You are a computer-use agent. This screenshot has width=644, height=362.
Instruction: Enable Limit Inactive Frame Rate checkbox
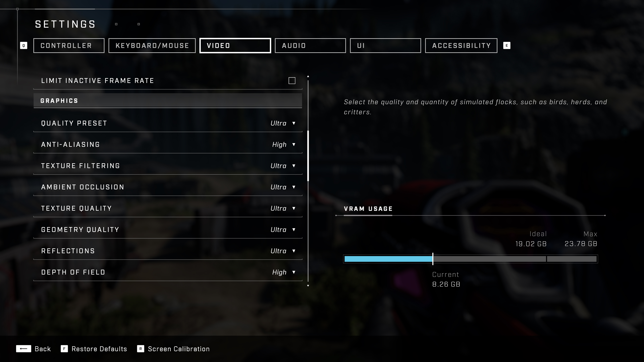click(292, 80)
